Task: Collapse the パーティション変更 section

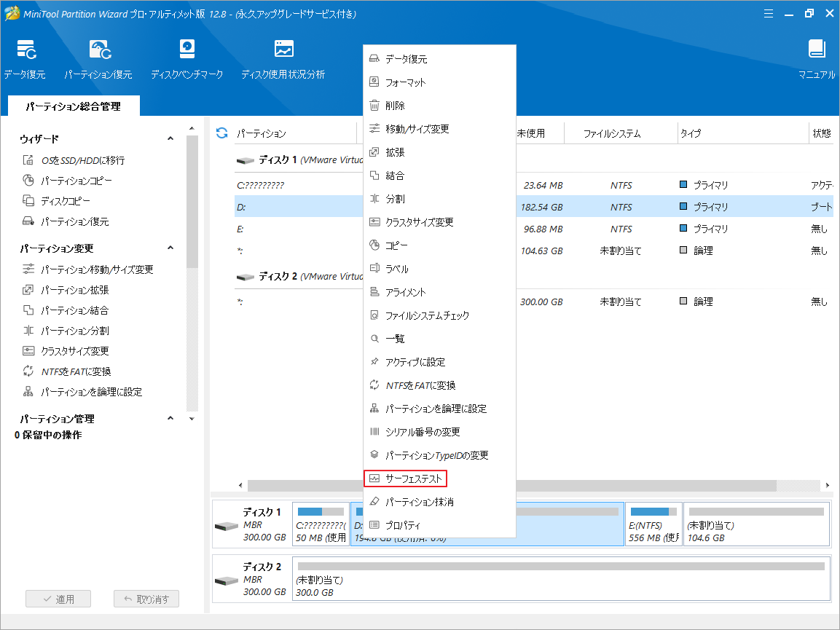Action: click(170, 248)
